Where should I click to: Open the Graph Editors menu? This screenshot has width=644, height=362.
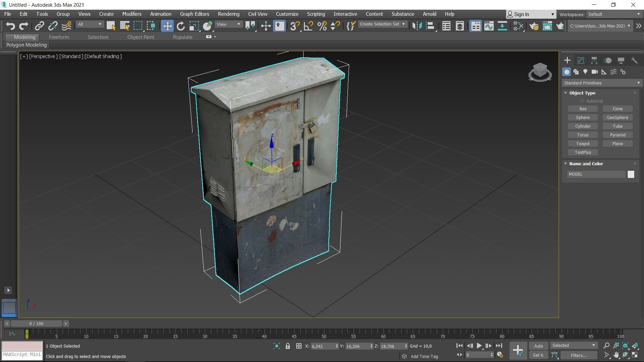[195, 14]
